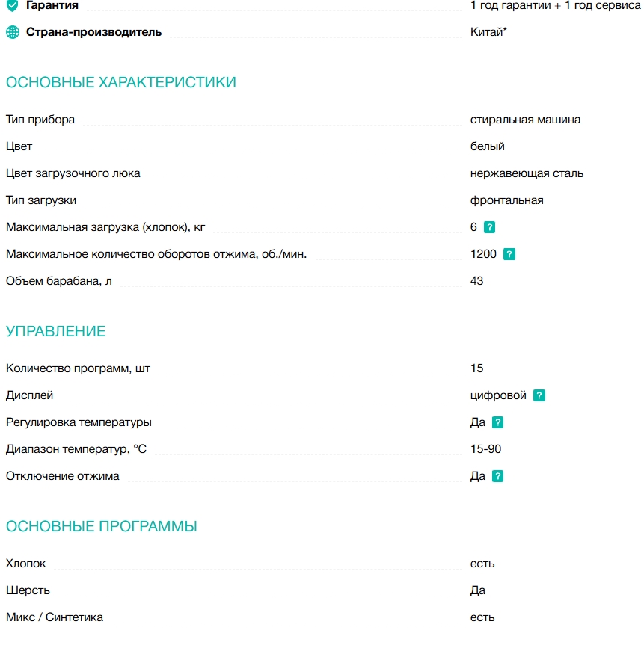Click help icon next to maximum load value
This screenshot has width=644, height=651.
(x=490, y=227)
